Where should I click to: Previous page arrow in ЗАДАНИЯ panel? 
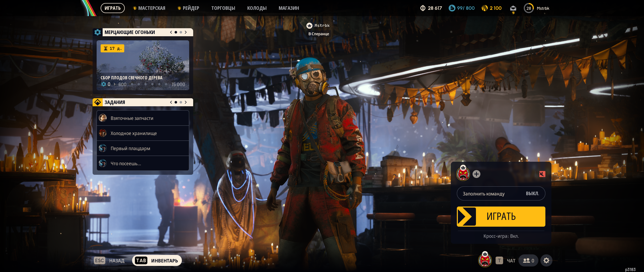(171, 102)
